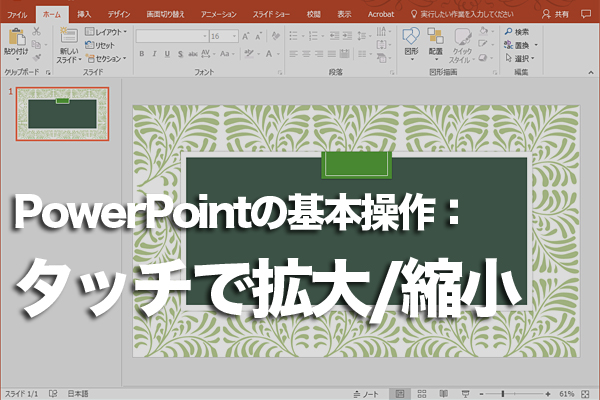600x400 pixels.
Task: Click the zoom slider handle
Action: [503, 394]
